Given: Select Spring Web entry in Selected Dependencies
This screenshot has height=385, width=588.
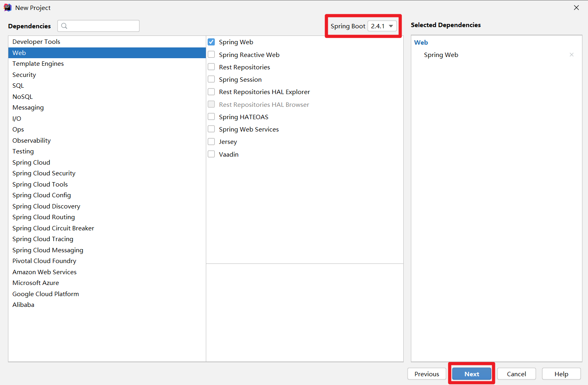Looking at the screenshot, I should [441, 55].
